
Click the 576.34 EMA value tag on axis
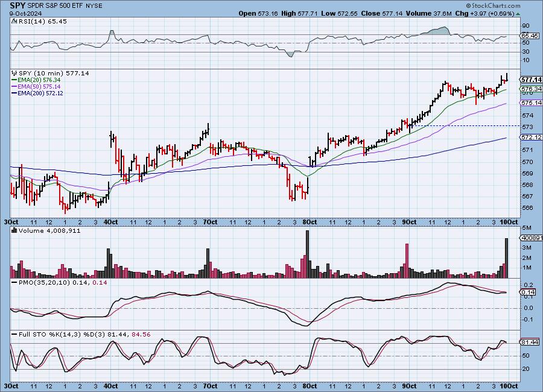click(x=531, y=89)
